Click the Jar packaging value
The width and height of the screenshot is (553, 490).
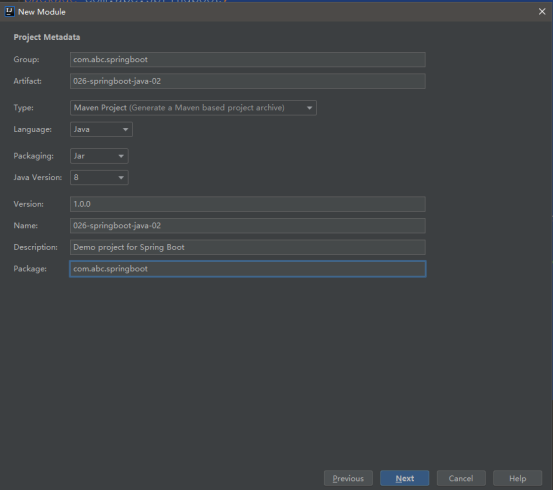tap(79, 156)
